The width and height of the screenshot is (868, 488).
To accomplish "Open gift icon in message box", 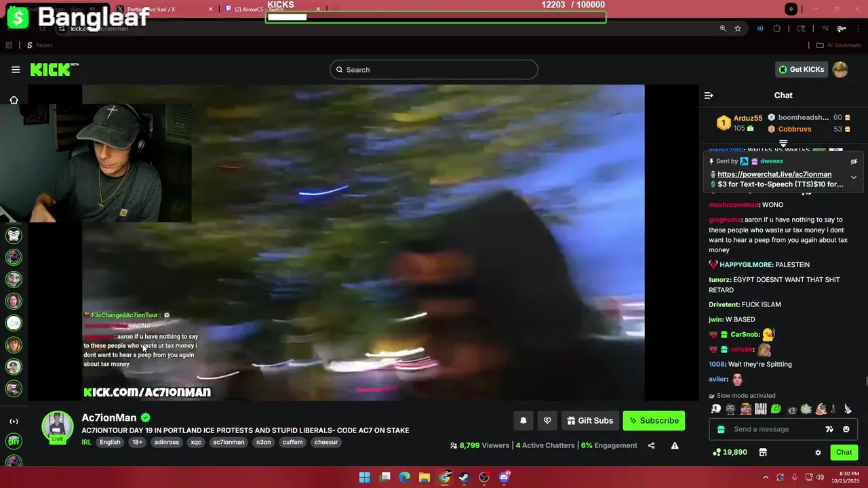I will (x=721, y=429).
